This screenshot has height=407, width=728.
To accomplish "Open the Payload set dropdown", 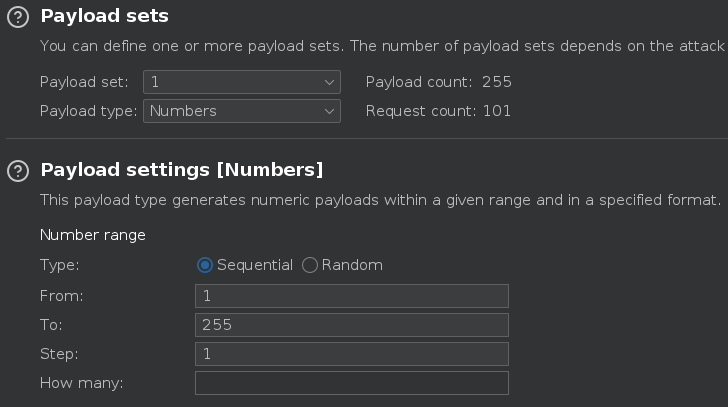I will 242,82.
